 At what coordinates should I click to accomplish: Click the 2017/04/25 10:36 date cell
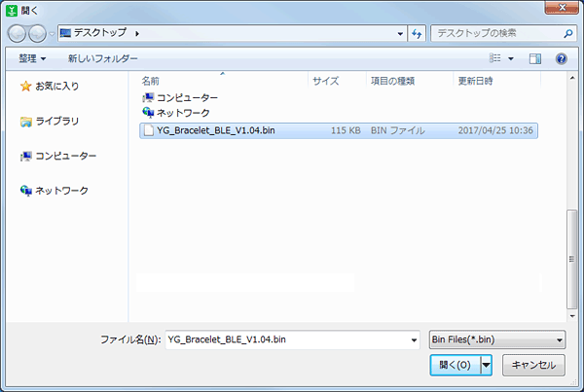(x=495, y=130)
